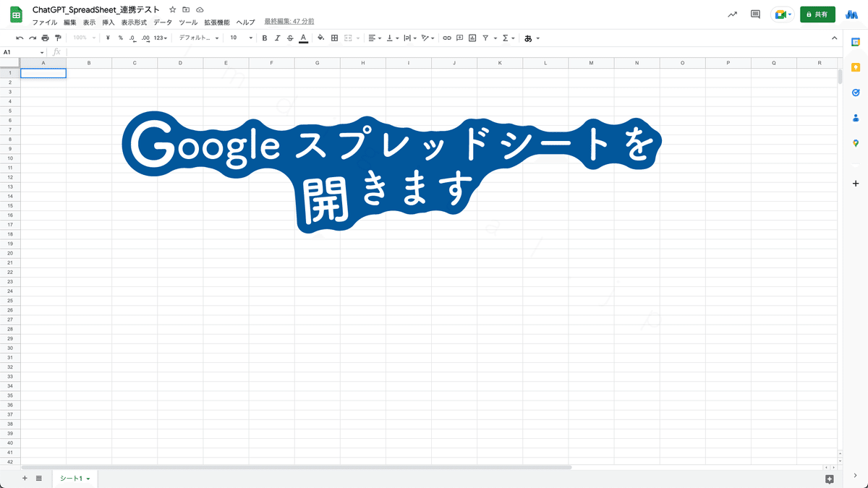Open Google Keep in side panel

click(856, 67)
